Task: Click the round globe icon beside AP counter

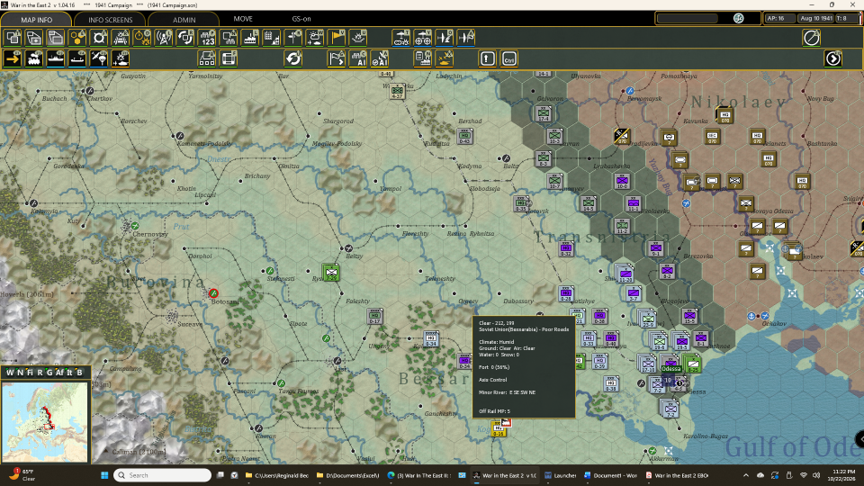Action: point(738,18)
